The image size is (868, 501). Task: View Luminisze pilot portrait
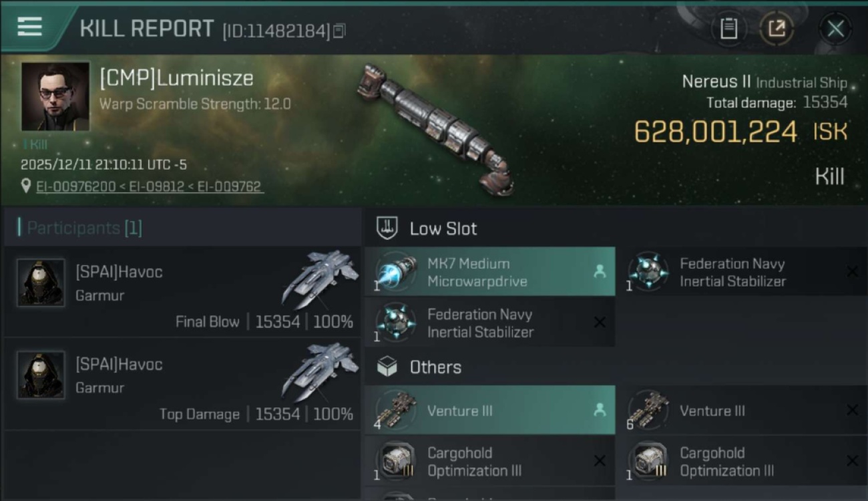[x=55, y=96]
